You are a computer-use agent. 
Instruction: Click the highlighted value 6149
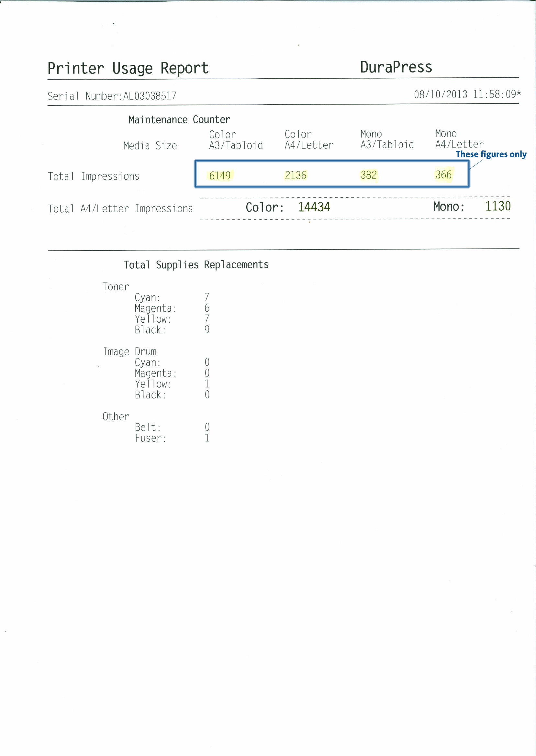click(x=220, y=175)
